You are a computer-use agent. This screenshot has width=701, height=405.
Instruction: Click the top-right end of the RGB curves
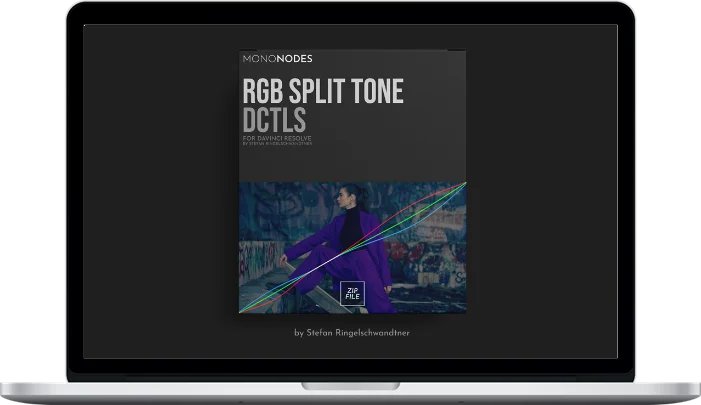[x=464, y=183]
